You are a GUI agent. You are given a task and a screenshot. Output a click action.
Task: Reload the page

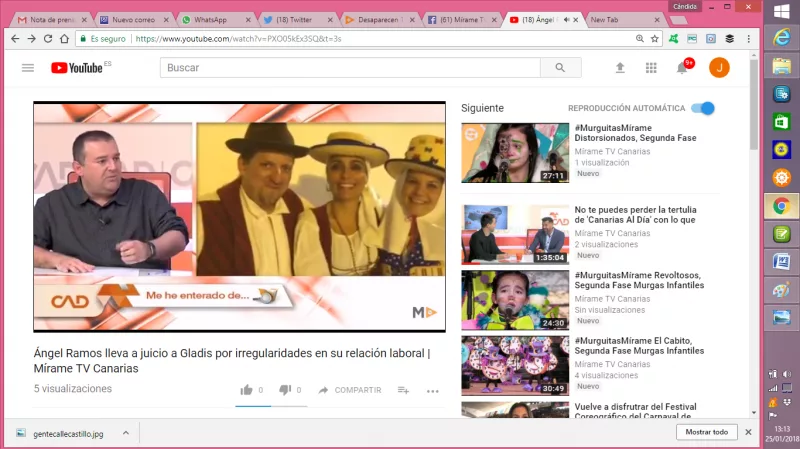tap(48, 39)
